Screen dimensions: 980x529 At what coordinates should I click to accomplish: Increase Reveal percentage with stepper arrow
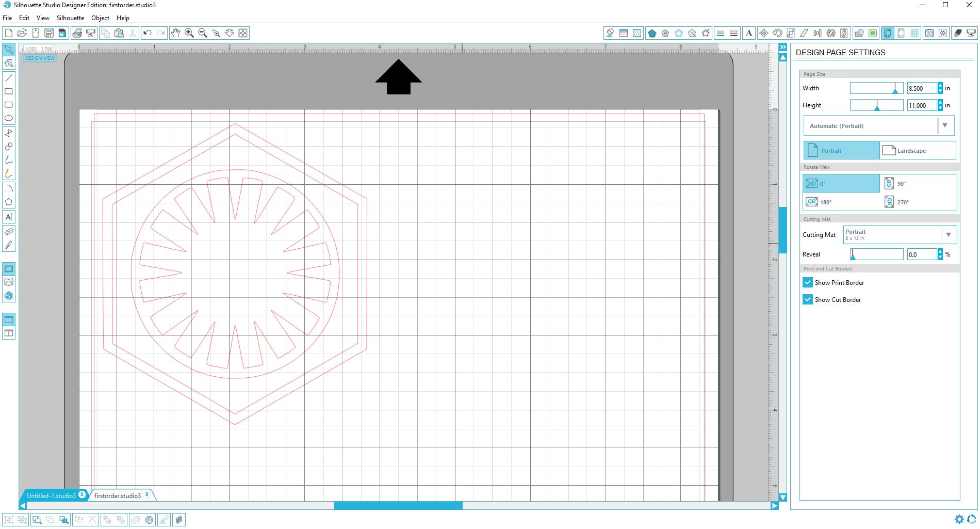coord(940,251)
